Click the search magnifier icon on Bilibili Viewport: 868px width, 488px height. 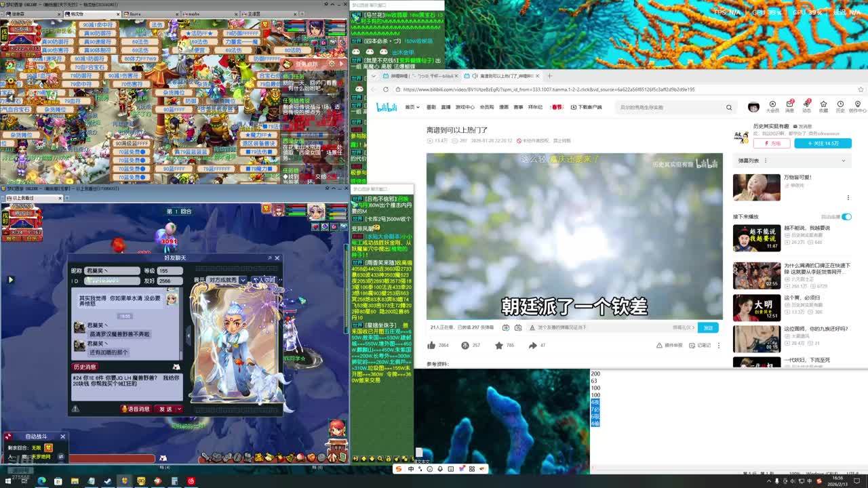729,107
